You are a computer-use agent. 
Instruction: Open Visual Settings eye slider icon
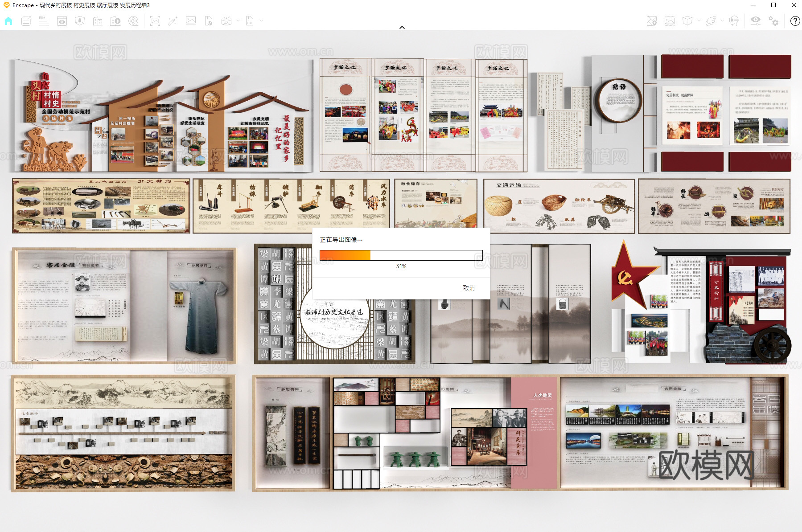756,21
